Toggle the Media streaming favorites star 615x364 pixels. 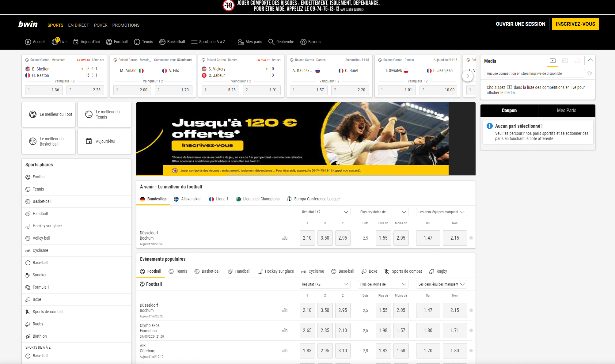point(590,73)
